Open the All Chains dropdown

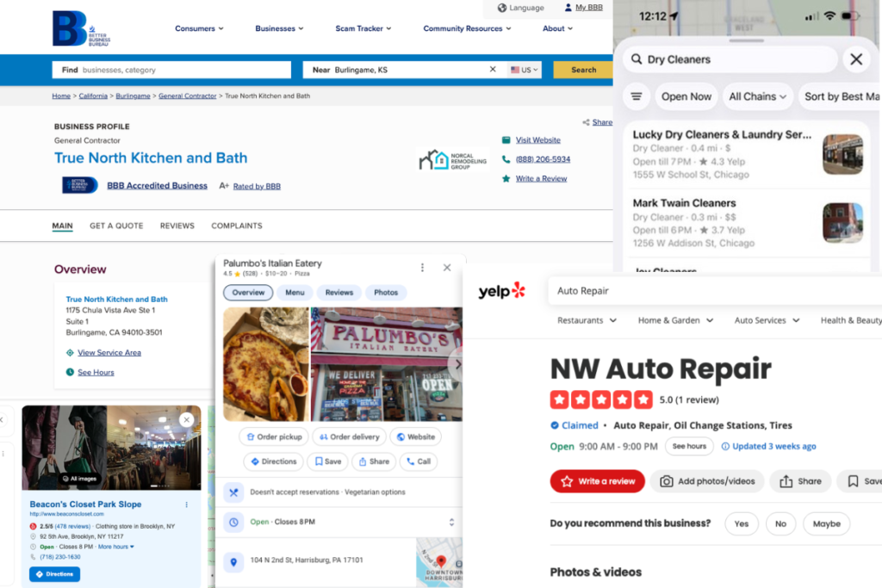click(757, 96)
